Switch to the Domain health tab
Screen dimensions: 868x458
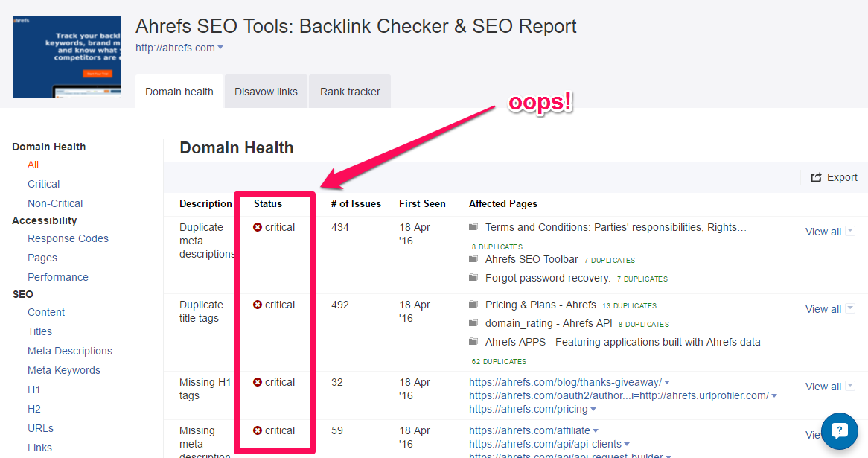tap(179, 92)
